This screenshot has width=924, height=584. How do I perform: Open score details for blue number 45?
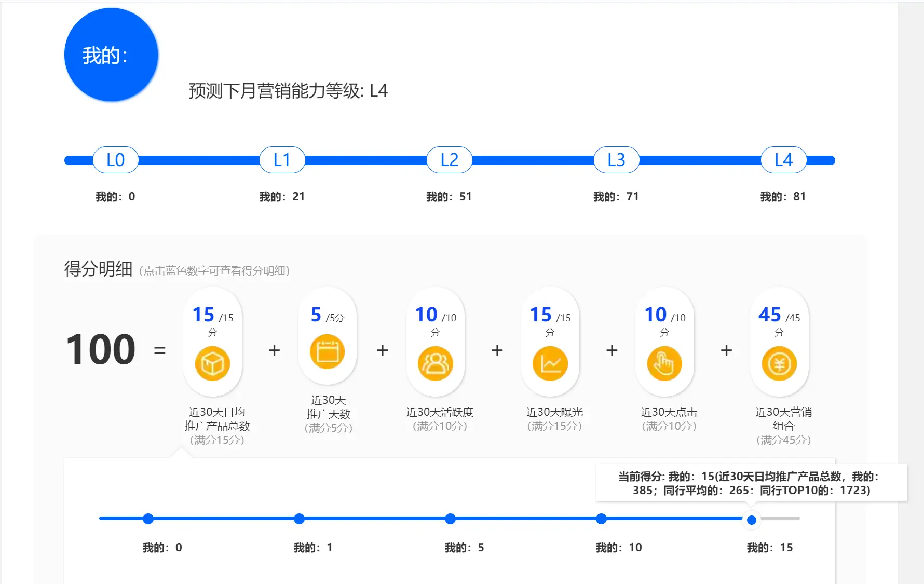(x=769, y=315)
